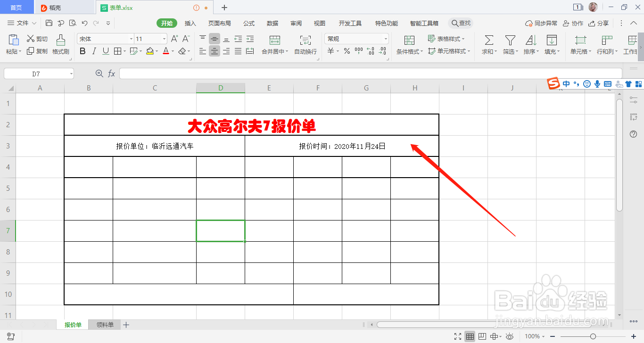Click the fx insert function icon

tap(112, 73)
